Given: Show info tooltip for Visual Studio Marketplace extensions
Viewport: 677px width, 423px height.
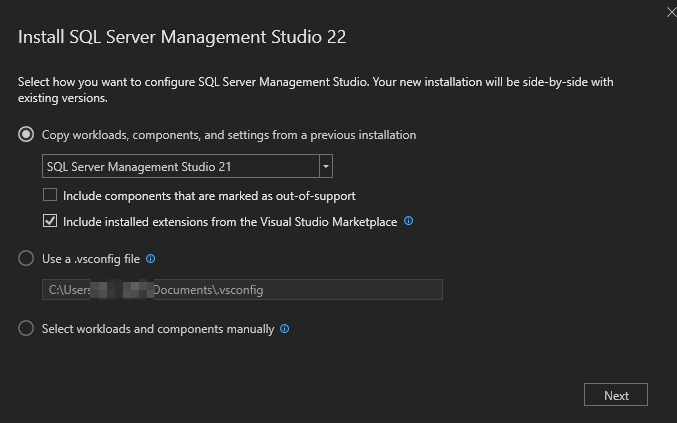Looking at the screenshot, I should click(408, 221).
